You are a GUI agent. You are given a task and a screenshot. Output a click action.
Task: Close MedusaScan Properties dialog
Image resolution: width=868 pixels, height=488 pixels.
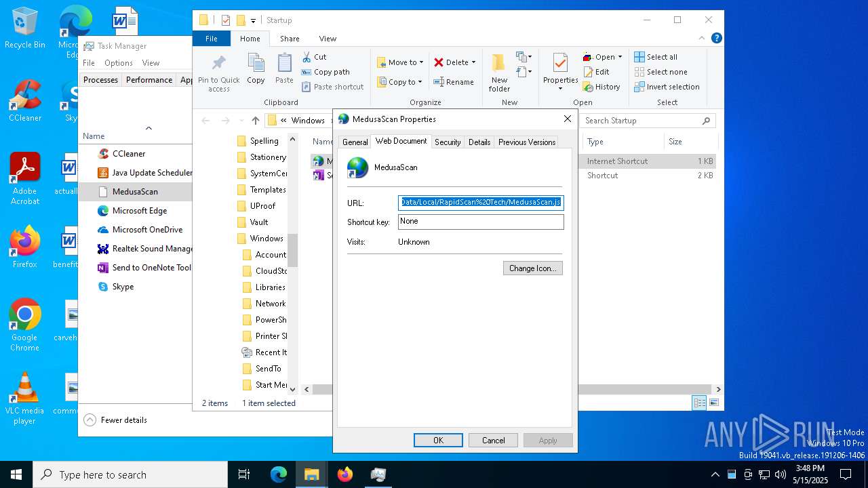[x=568, y=119]
